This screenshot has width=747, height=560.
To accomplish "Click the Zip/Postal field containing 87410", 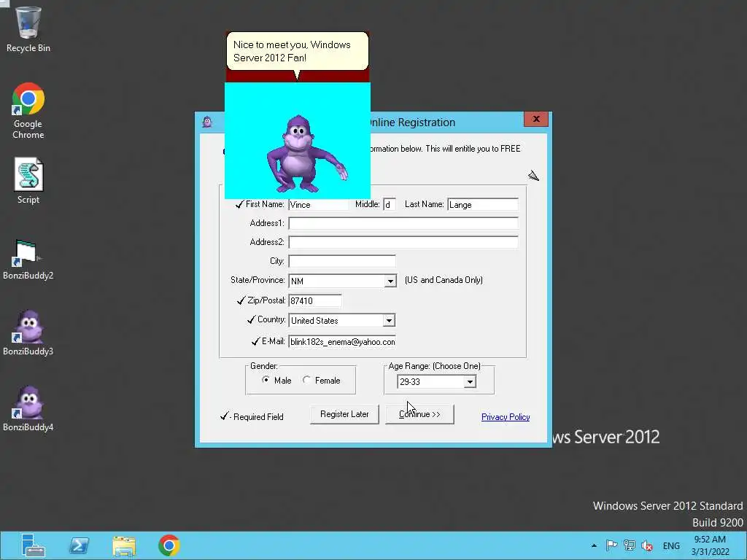I will [x=315, y=301].
